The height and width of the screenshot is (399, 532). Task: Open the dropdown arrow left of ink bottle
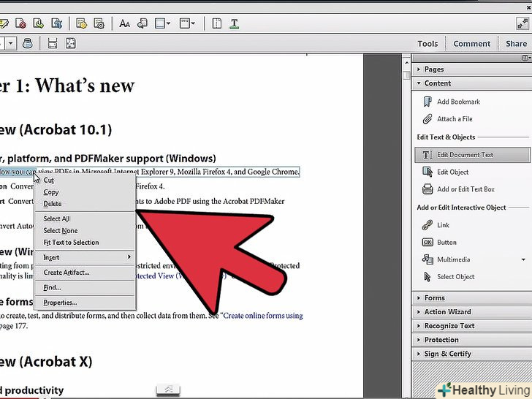coord(11,43)
